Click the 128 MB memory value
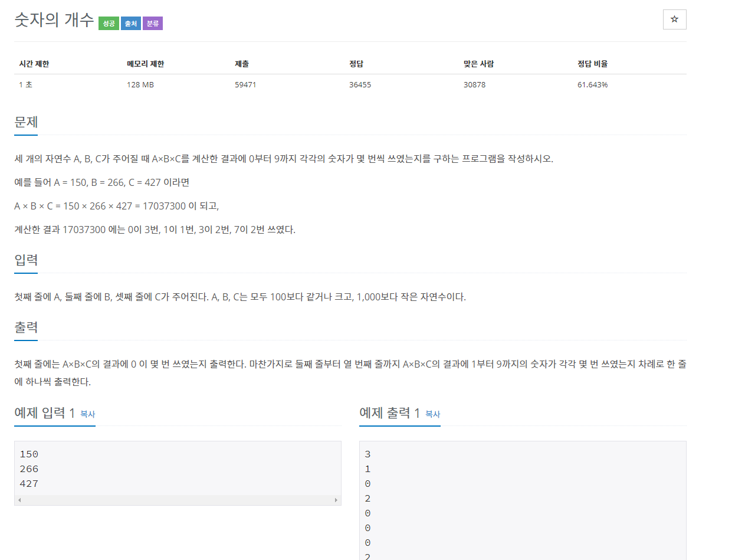Viewport: 745px width, 560px height. 140,84
